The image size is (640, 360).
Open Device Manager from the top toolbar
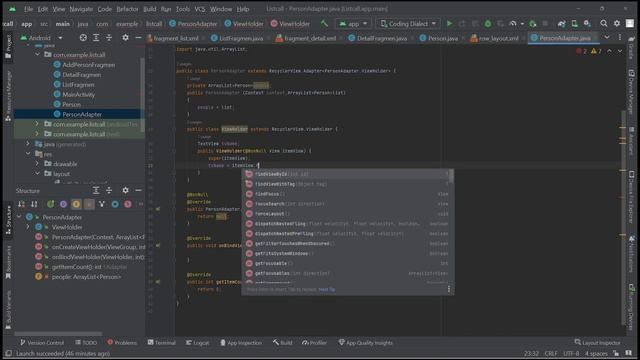tap(574, 24)
